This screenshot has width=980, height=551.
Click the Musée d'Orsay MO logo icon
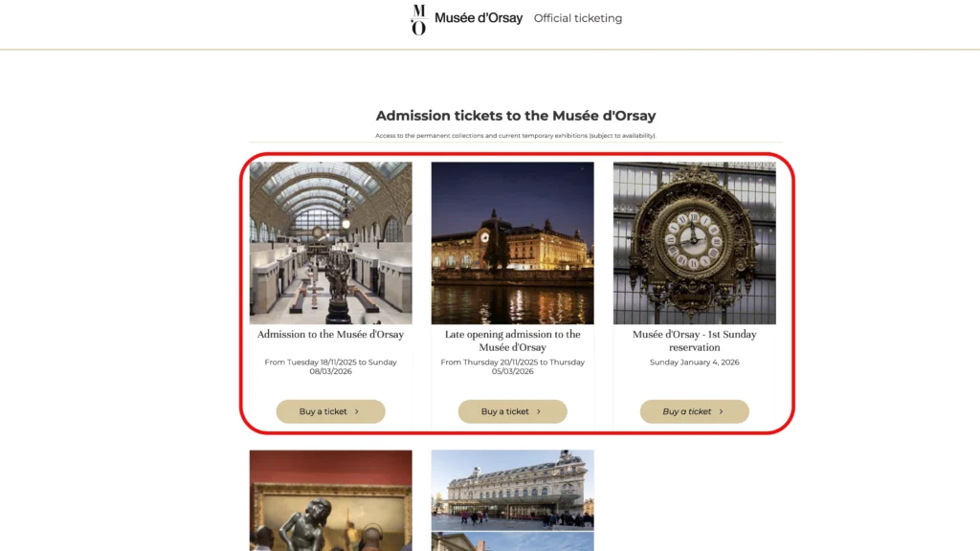pos(418,19)
